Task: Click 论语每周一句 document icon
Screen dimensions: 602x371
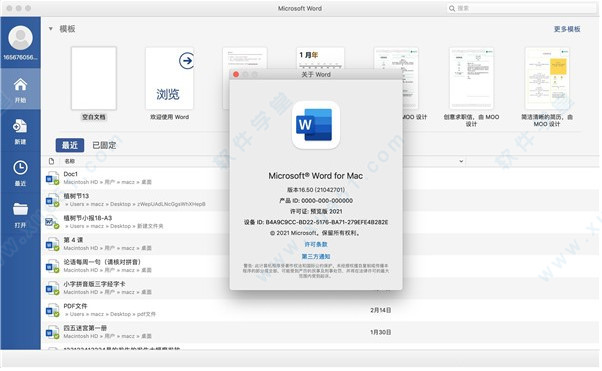Action: pyautogui.click(x=52, y=266)
